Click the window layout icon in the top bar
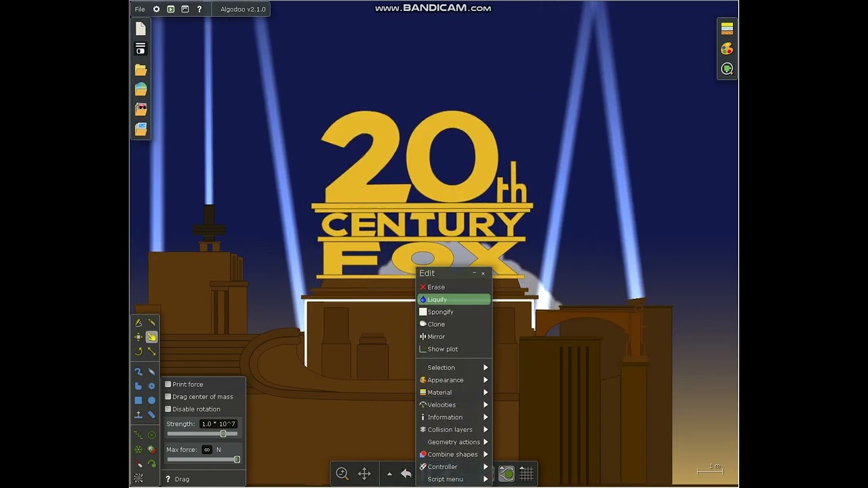This screenshot has width=868, height=488. [184, 9]
